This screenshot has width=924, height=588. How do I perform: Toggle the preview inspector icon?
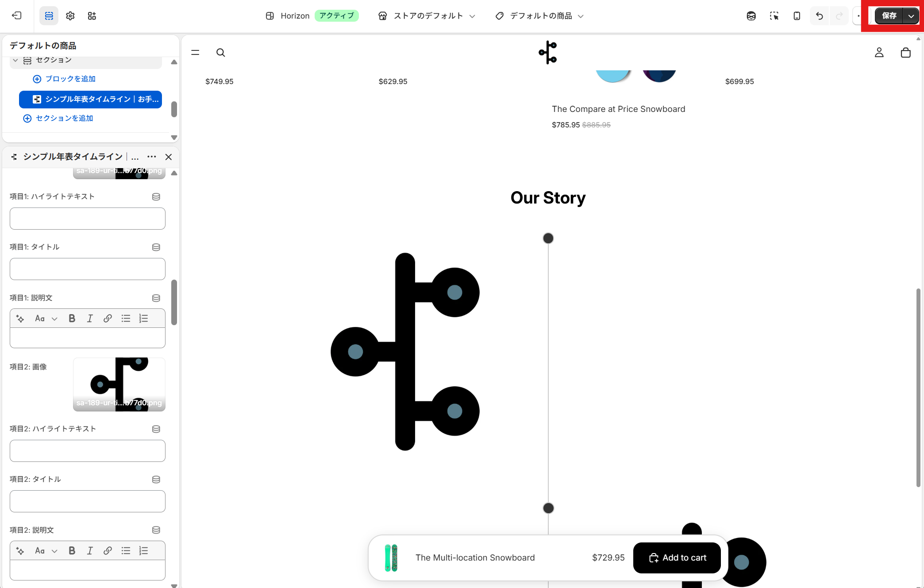[x=774, y=16]
